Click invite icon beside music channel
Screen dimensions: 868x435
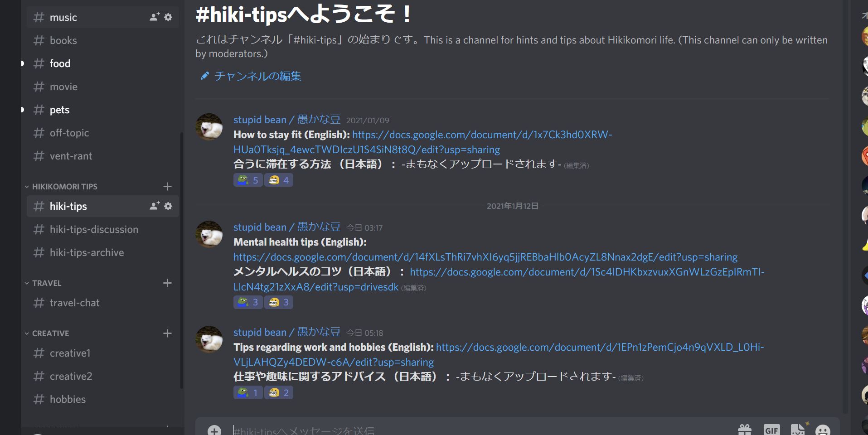(155, 17)
